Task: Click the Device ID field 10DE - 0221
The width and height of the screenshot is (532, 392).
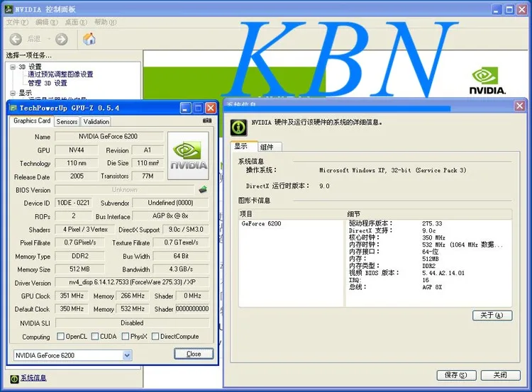Action: click(x=73, y=203)
